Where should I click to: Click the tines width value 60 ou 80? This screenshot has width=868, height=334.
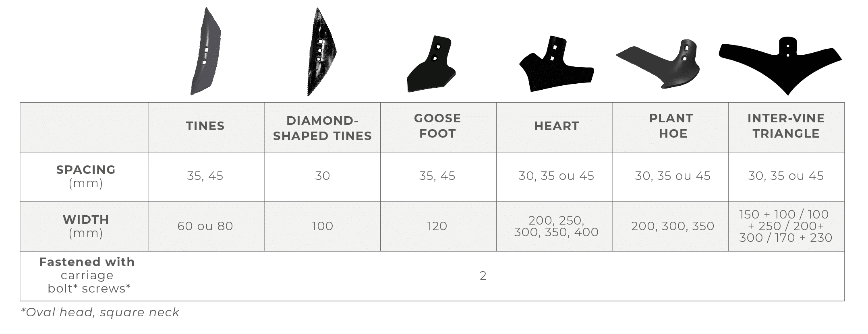(205, 226)
